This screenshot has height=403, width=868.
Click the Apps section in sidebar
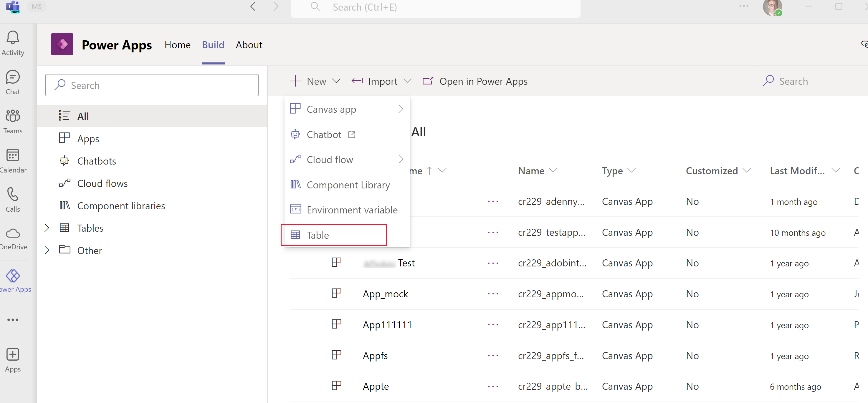click(88, 139)
